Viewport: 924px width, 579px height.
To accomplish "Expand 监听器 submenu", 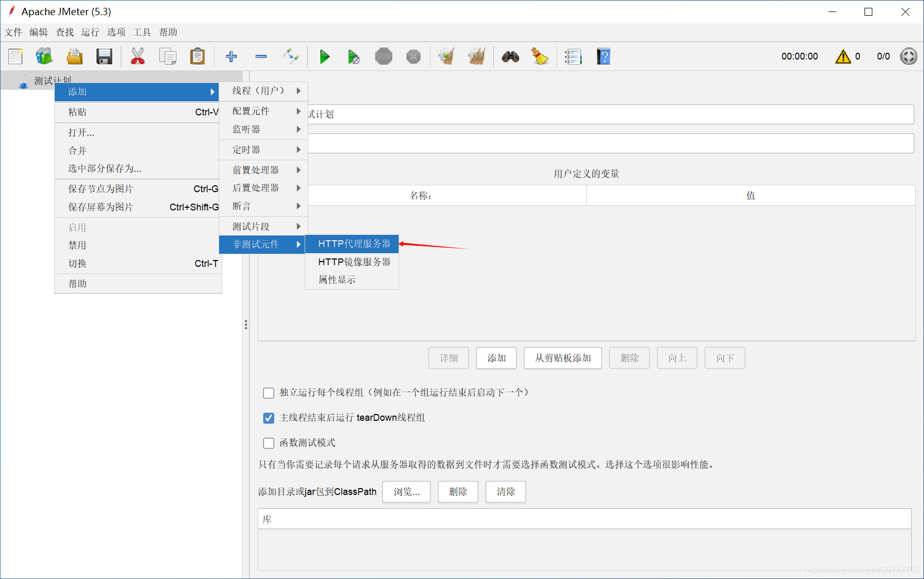I will (263, 129).
